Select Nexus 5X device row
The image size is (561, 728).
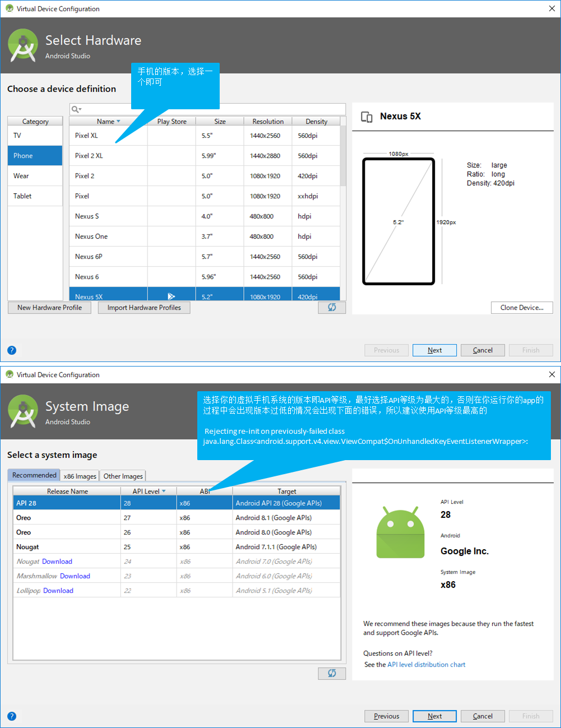(x=205, y=294)
